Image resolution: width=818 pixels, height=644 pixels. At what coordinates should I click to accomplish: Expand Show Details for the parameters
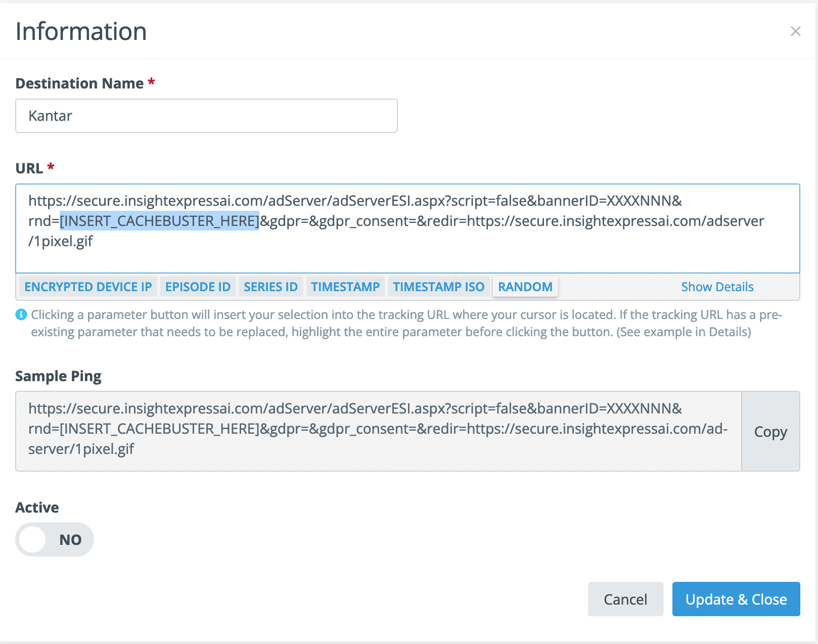pos(717,287)
